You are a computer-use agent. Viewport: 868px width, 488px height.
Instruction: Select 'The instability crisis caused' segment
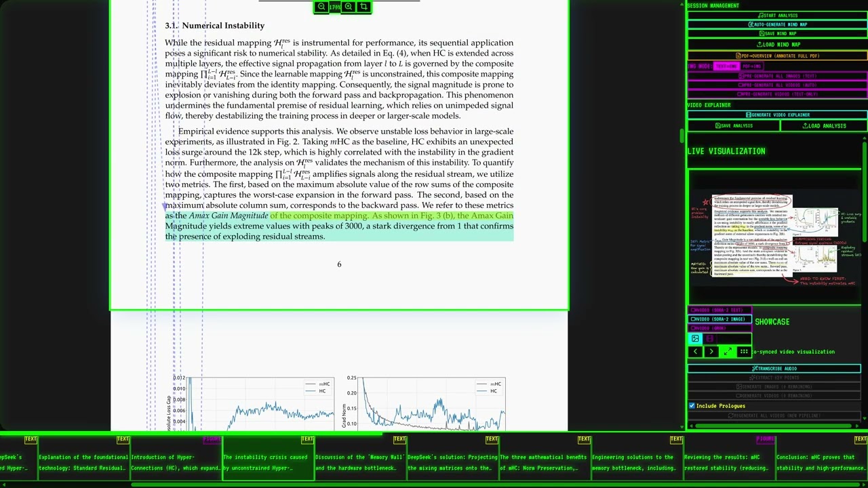(268, 458)
